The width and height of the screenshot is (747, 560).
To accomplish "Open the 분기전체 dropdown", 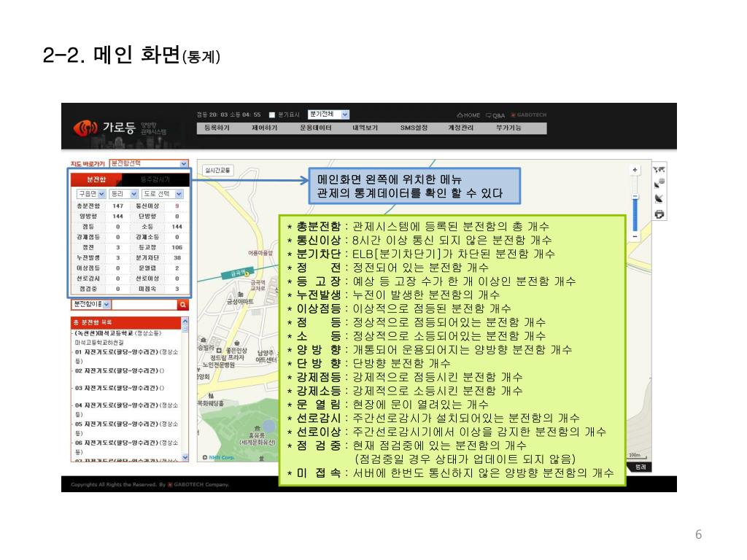I will click(x=328, y=114).
